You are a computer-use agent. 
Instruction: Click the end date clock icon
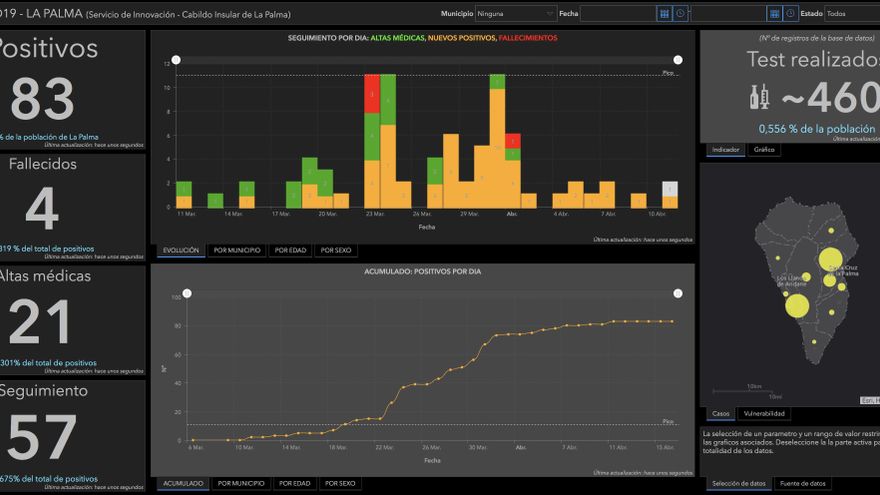(790, 14)
